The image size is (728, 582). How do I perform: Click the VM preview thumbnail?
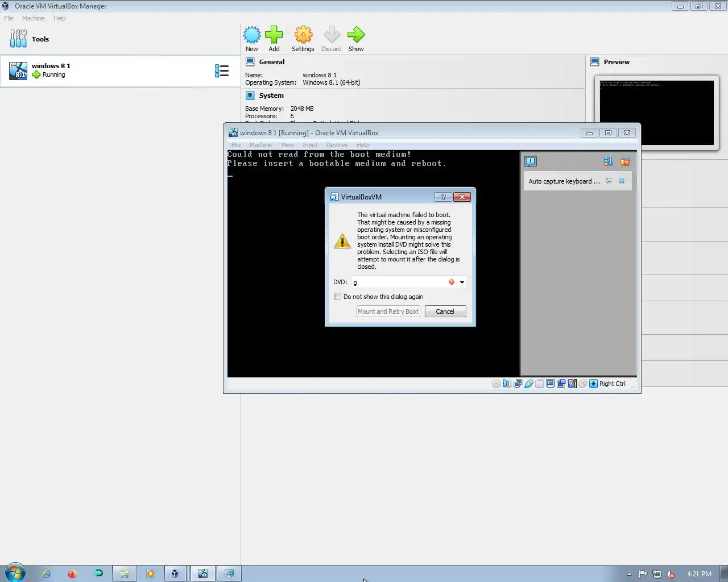point(656,113)
